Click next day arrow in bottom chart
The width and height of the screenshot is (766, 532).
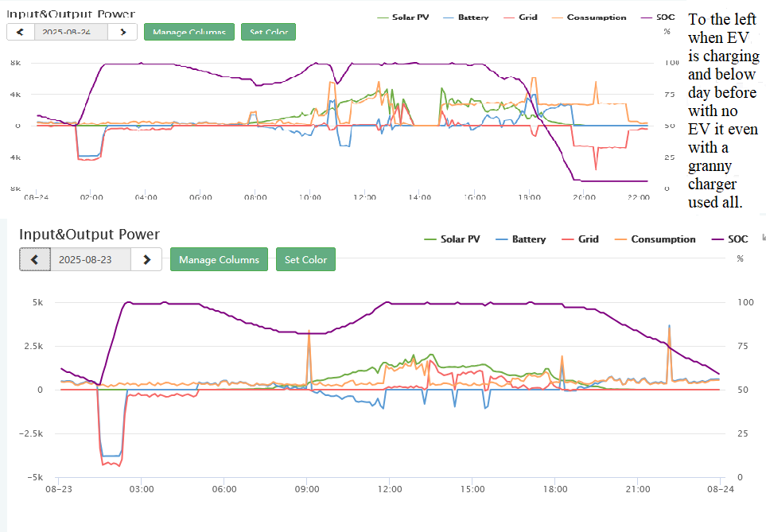click(x=146, y=259)
